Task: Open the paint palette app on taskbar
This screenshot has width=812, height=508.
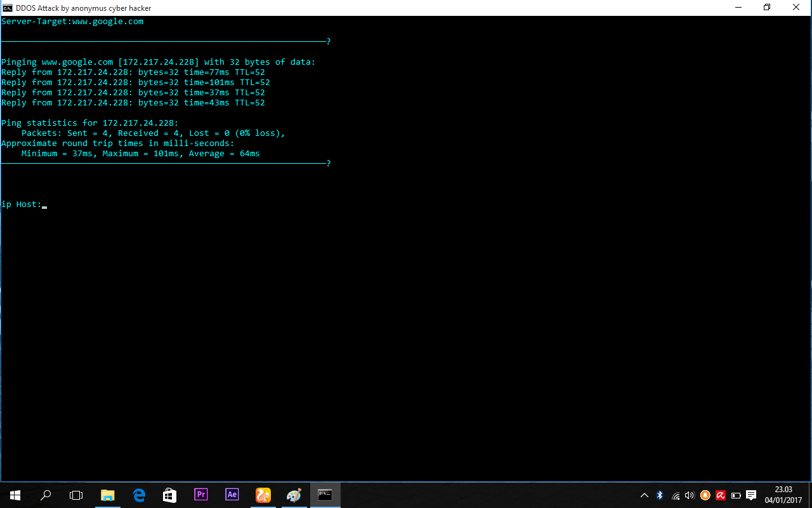Action: point(294,495)
